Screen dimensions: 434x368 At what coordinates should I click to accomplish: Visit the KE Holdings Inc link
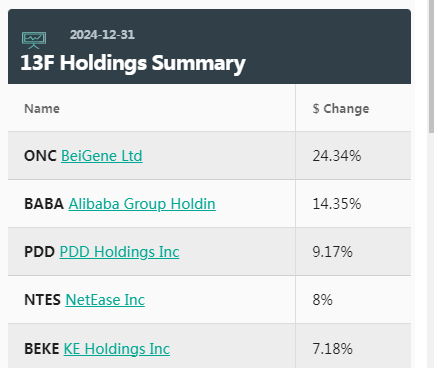click(x=117, y=349)
